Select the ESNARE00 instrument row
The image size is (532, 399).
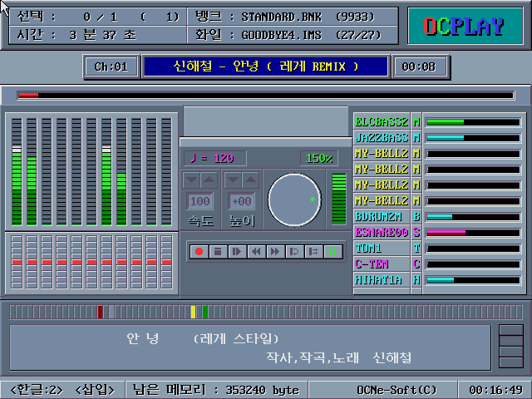pos(382,233)
